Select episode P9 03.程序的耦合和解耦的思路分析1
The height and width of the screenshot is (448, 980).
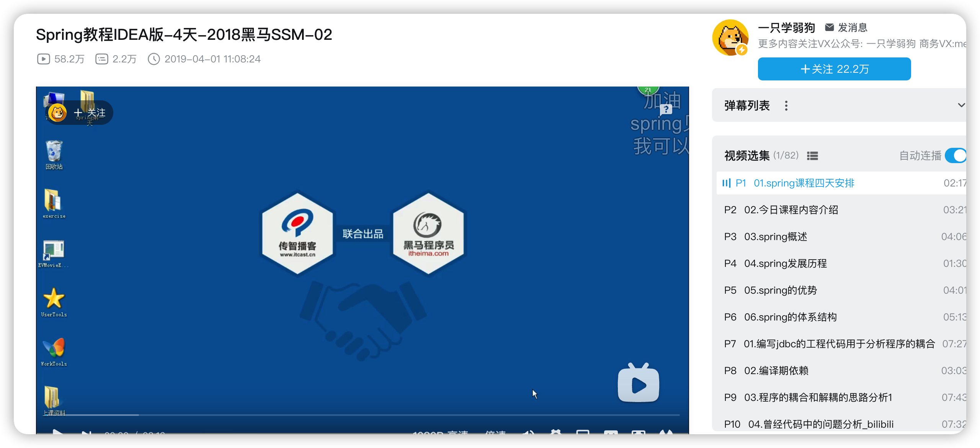(x=841, y=397)
